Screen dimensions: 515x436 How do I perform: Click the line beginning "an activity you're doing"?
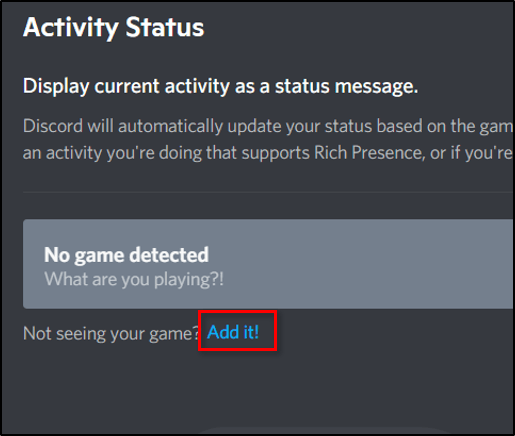[268, 153]
